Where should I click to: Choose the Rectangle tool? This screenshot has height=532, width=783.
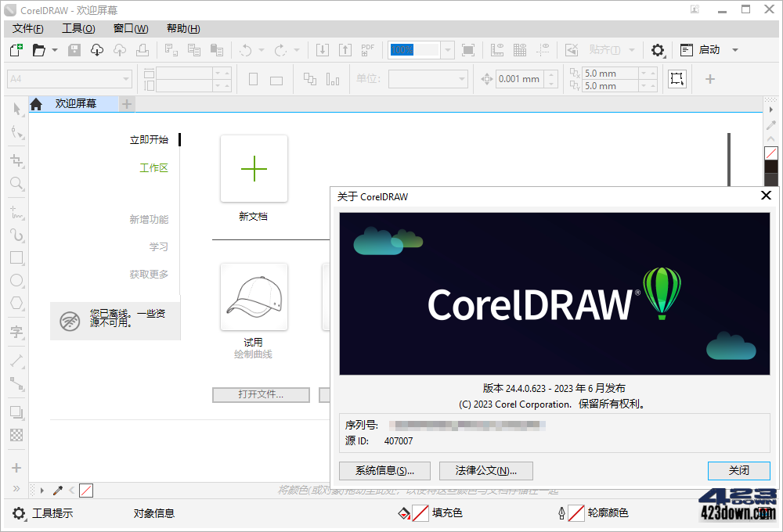tap(16, 257)
